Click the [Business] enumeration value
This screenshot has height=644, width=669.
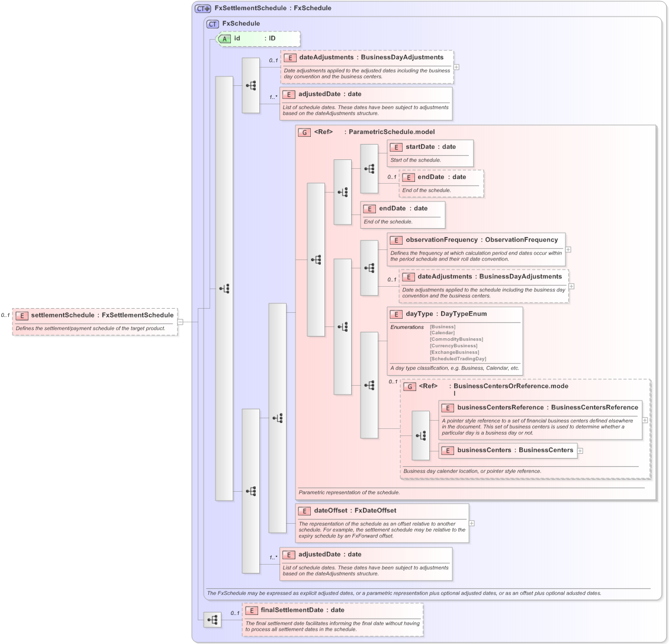[x=442, y=326]
